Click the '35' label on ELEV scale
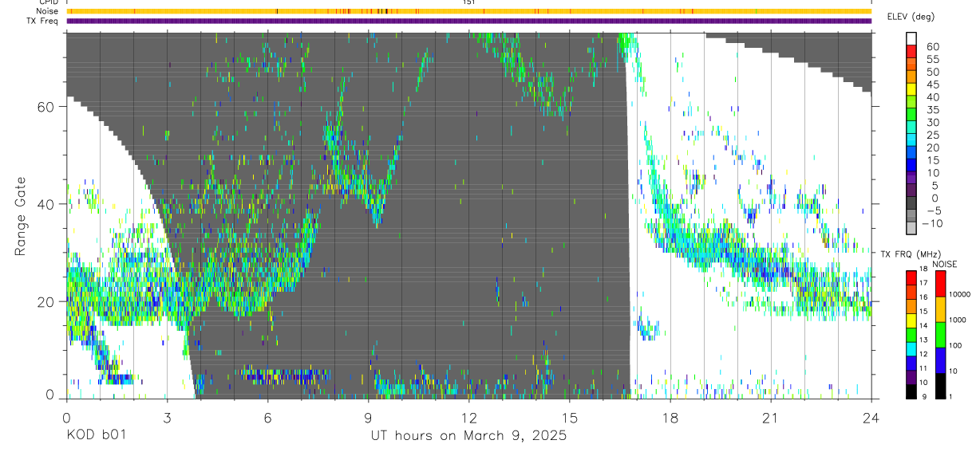Image resolution: width=980 pixels, height=452 pixels. click(931, 110)
